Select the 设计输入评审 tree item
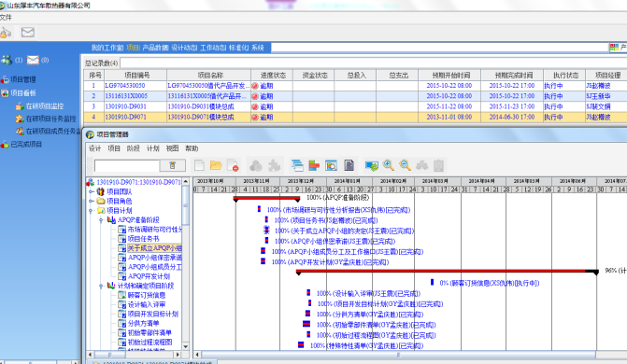 (147, 304)
